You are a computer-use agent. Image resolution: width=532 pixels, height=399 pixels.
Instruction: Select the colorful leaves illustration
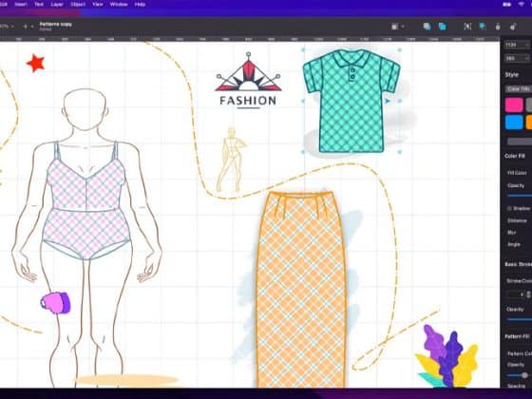coord(446,356)
